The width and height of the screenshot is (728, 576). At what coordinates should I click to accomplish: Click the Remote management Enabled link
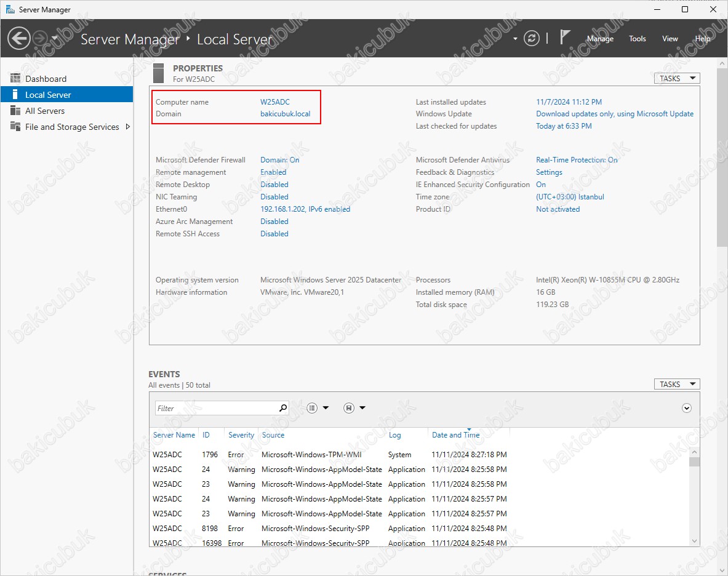pos(273,172)
